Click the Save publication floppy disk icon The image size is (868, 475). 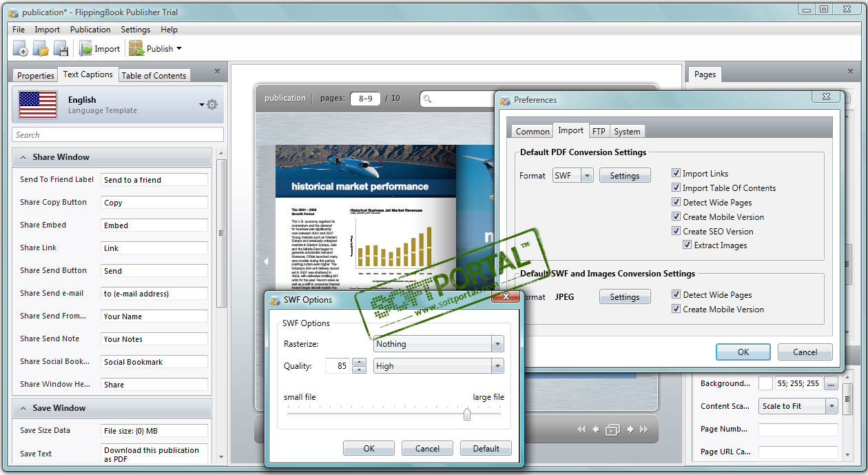click(x=61, y=48)
